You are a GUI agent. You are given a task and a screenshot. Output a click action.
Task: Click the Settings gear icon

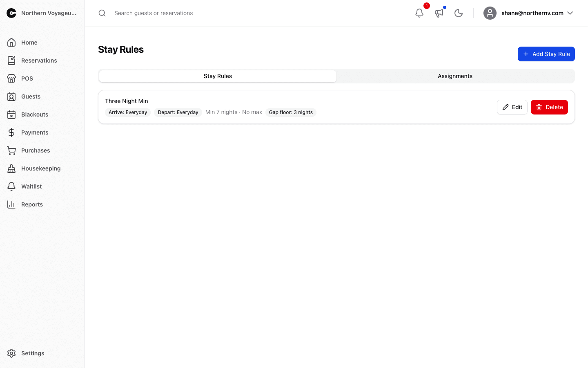tap(11, 353)
